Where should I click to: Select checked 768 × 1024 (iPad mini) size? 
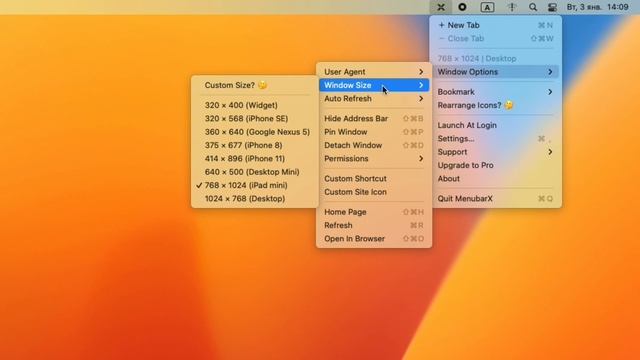pos(255,185)
